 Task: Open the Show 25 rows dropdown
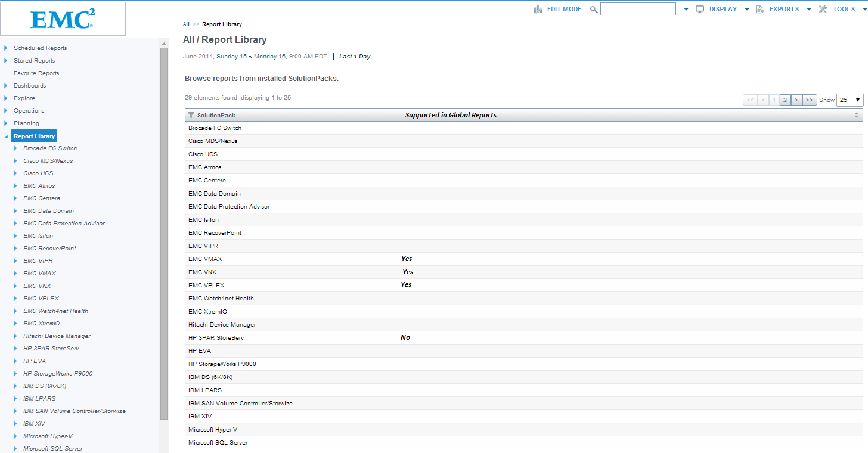click(850, 100)
